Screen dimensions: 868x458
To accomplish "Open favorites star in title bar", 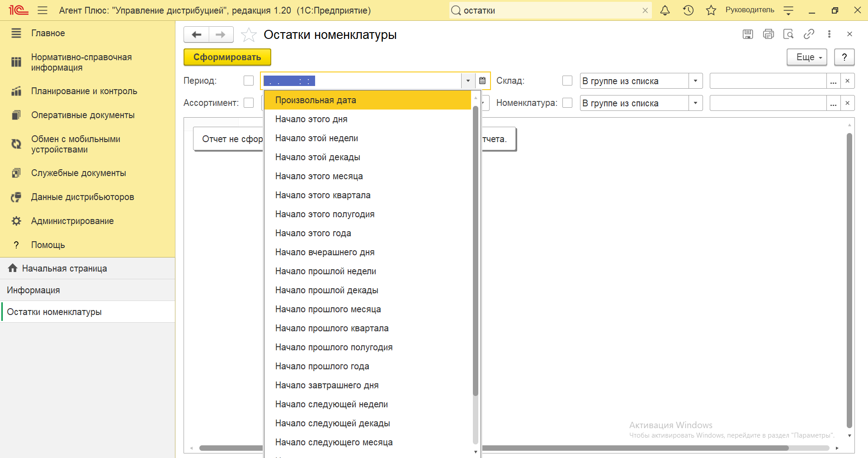I will pos(711,10).
